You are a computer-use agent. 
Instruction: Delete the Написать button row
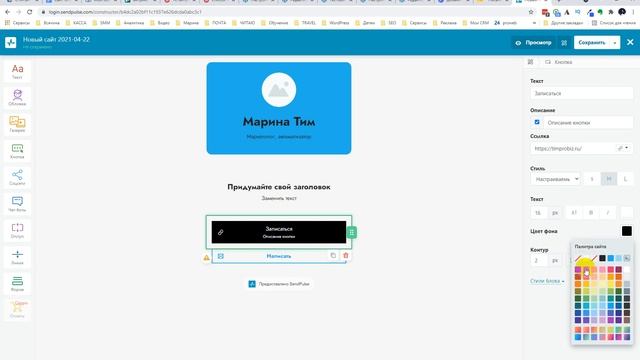346,256
